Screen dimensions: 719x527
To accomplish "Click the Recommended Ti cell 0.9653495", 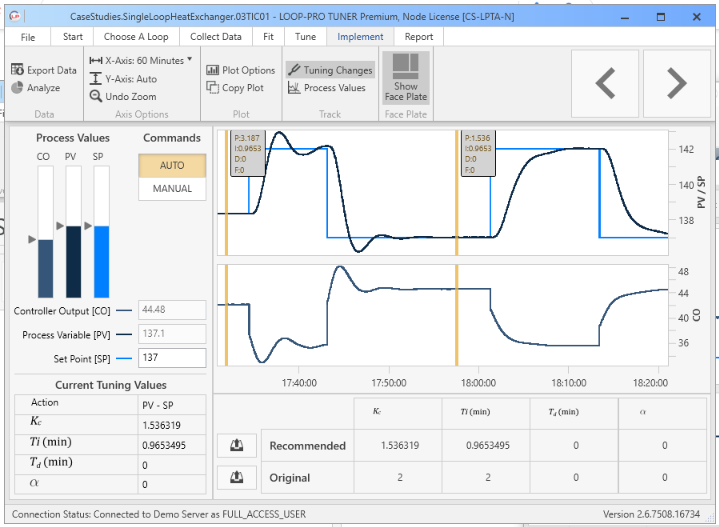I will [x=487, y=445].
